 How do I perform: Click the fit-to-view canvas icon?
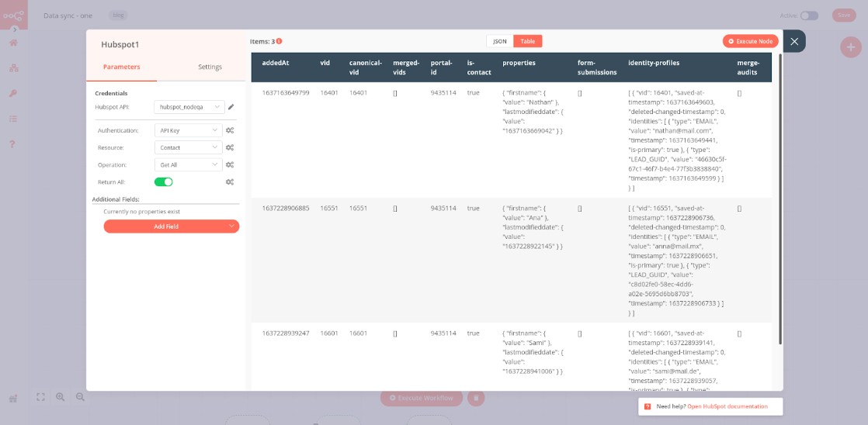coord(40,397)
